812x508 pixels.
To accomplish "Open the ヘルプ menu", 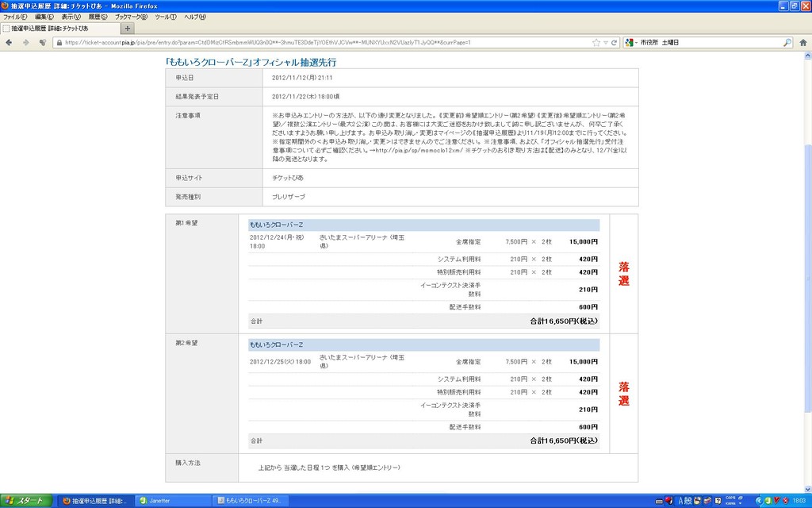I will pyautogui.click(x=195, y=17).
